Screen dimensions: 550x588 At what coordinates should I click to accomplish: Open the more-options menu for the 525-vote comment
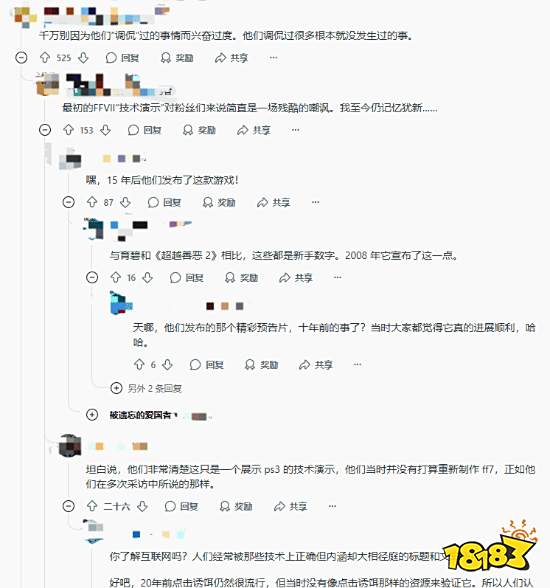point(273,58)
